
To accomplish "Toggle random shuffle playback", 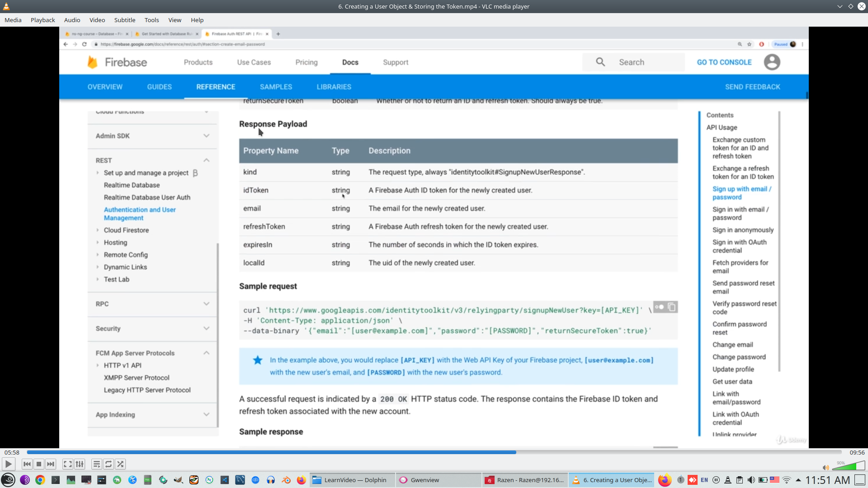I will (120, 464).
